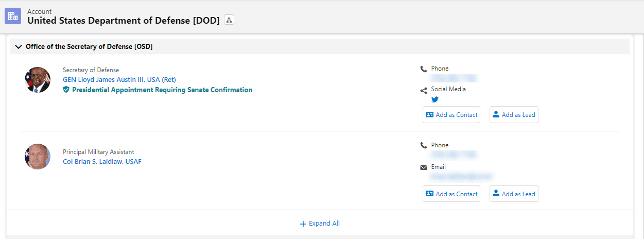Collapse Office of the Secretary of Defense section

tap(19, 47)
